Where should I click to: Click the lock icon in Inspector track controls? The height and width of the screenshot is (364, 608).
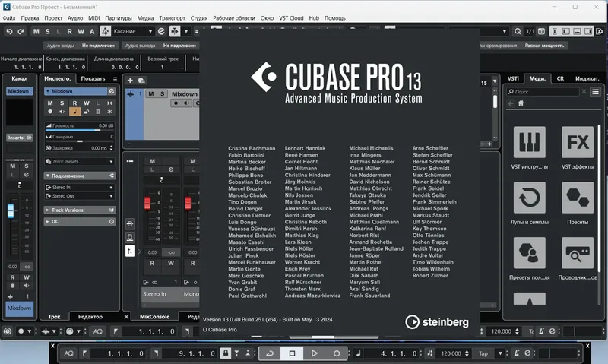pos(87,112)
